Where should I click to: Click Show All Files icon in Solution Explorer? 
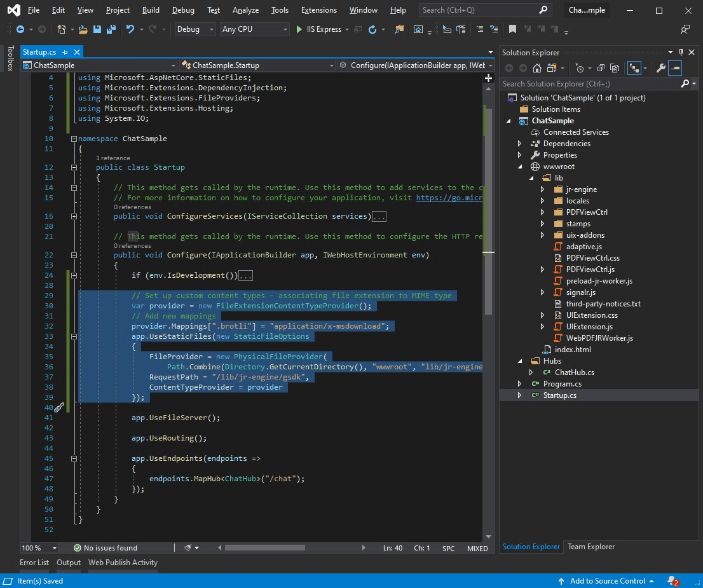(615, 68)
